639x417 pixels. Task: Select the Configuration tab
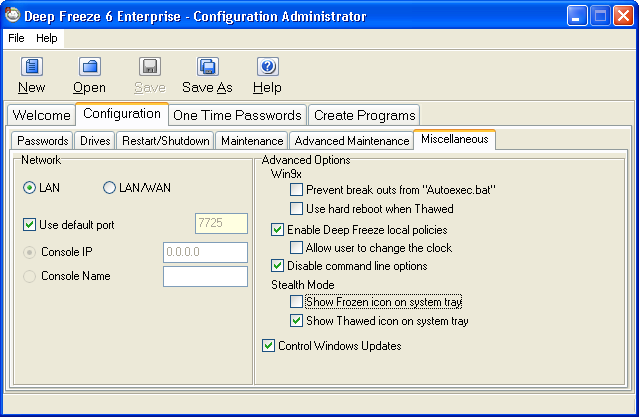pos(122,114)
